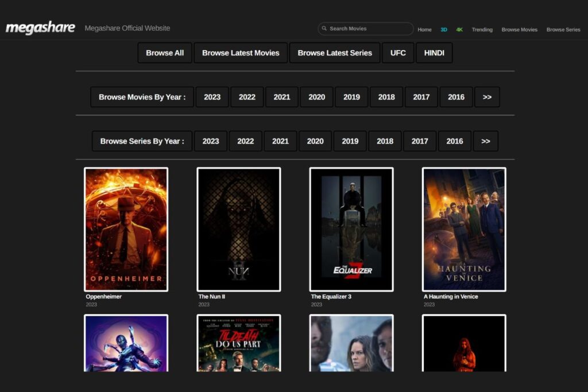This screenshot has height=392, width=588.
Task: Select 2020 in Browse Series By Year
Action: (315, 141)
